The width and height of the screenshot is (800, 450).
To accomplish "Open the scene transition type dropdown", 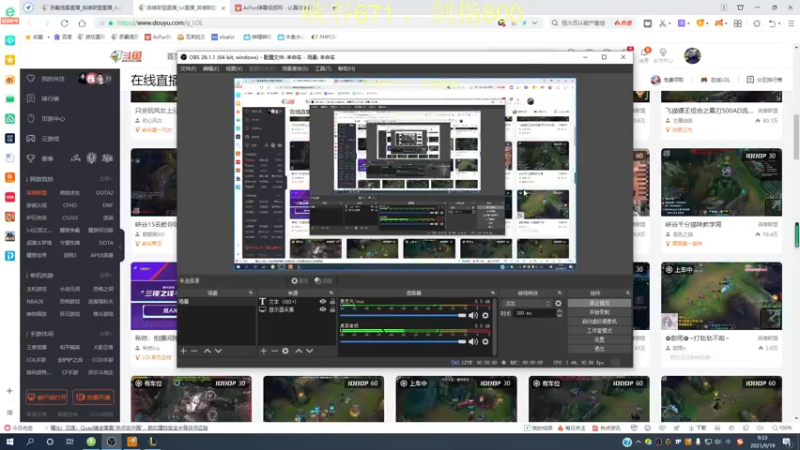I will click(x=527, y=303).
